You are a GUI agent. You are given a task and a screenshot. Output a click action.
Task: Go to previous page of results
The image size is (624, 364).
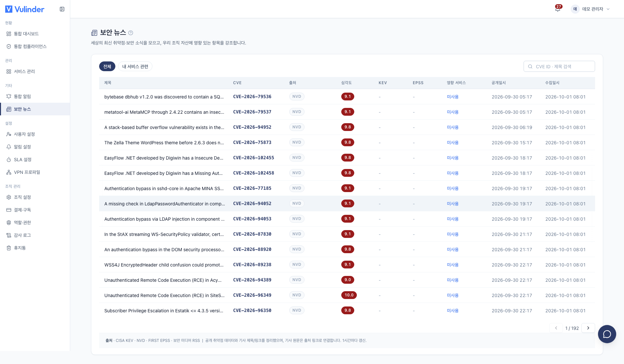(x=556, y=328)
